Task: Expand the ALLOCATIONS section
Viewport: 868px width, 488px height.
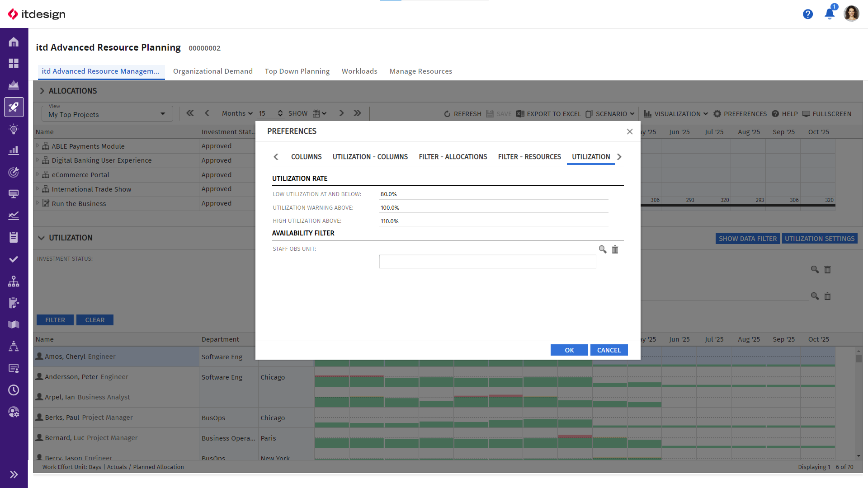Action: coord(42,91)
